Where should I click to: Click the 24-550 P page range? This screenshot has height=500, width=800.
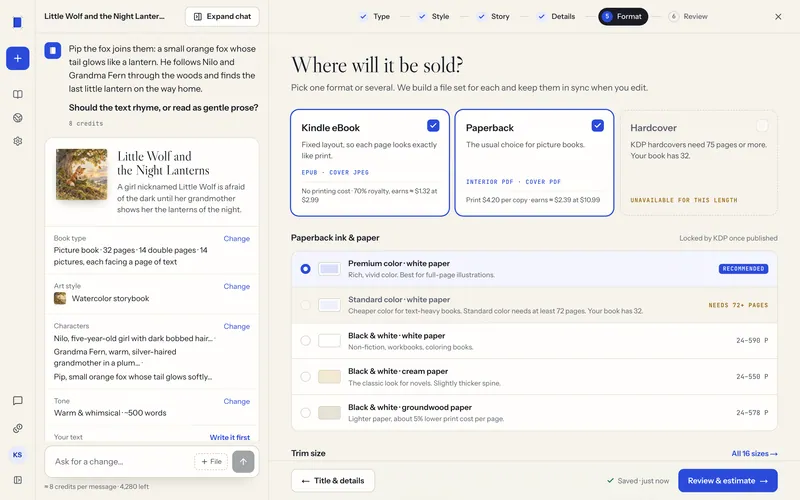pos(752,377)
